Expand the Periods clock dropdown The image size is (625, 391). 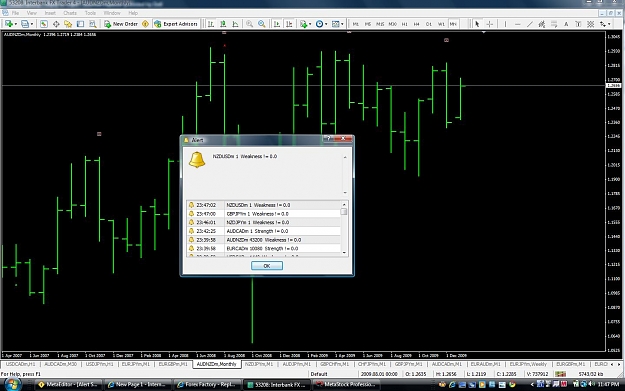321,24
